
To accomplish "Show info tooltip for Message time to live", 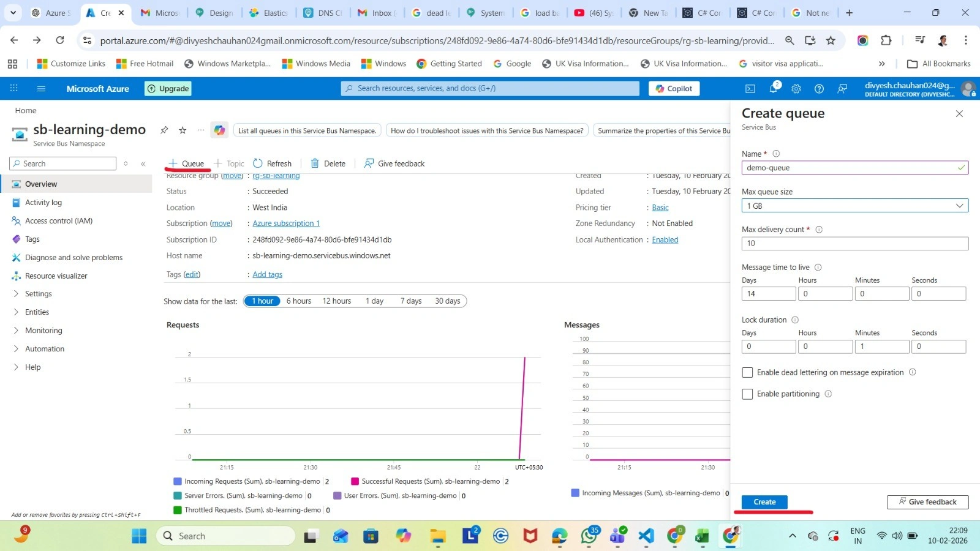I will click(x=818, y=268).
